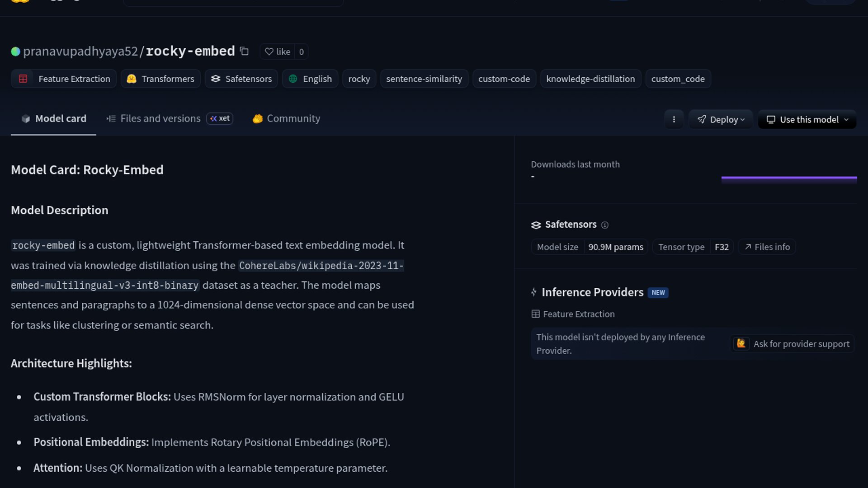The height and width of the screenshot is (488, 868).
Task: Click the downloads last month graph line
Action: tap(789, 178)
